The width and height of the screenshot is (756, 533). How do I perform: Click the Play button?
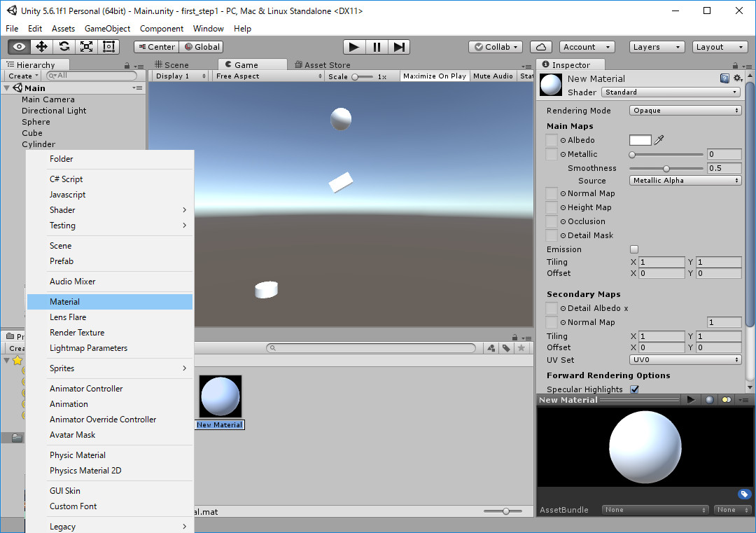tap(354, 47)
